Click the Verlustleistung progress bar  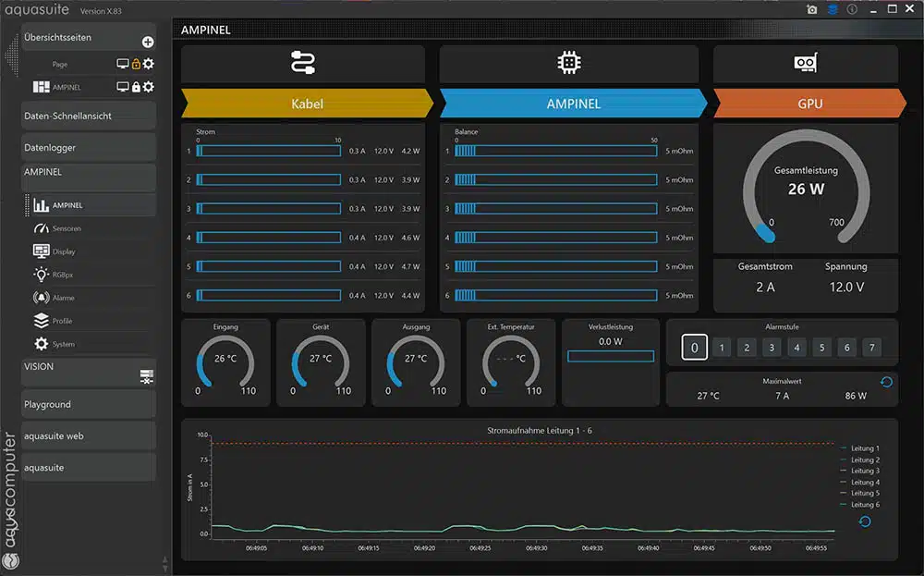point(610,357)
